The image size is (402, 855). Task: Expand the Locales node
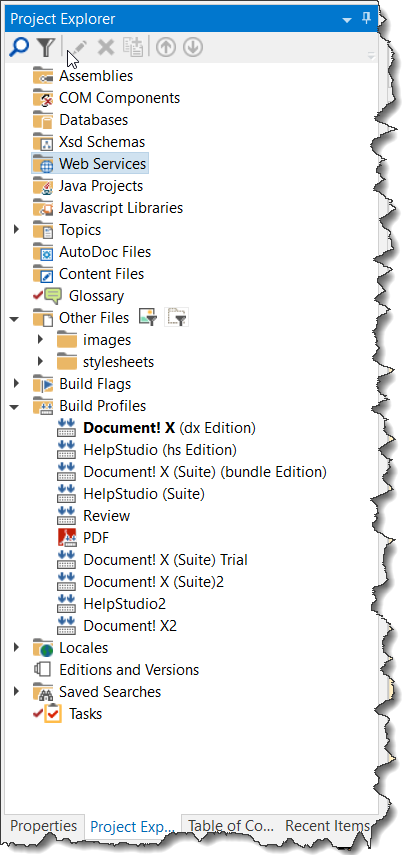(16, 647)
